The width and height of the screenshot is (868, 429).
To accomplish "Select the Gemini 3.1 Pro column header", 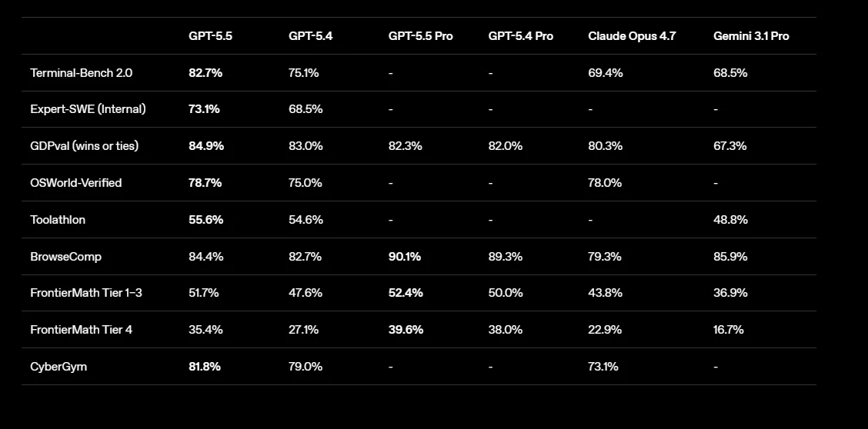I will pos(751,36).
